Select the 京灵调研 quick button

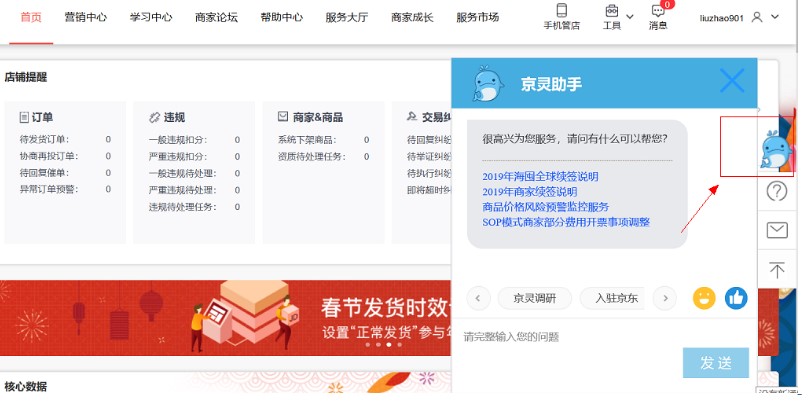point(534,298)
